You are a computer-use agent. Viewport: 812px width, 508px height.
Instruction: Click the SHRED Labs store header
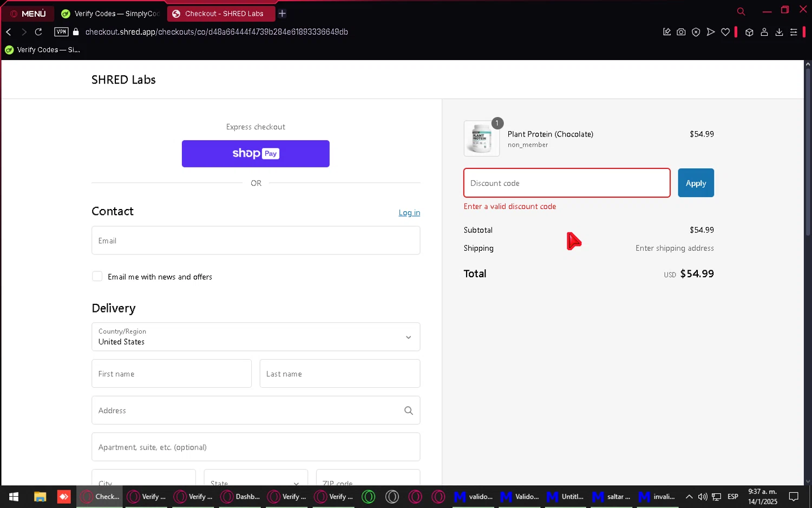click(123, 80)
